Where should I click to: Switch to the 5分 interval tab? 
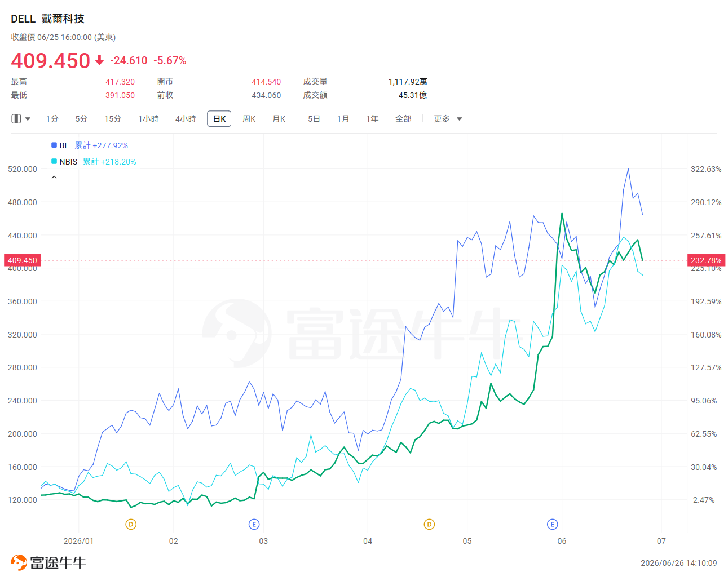click(82, 119)
